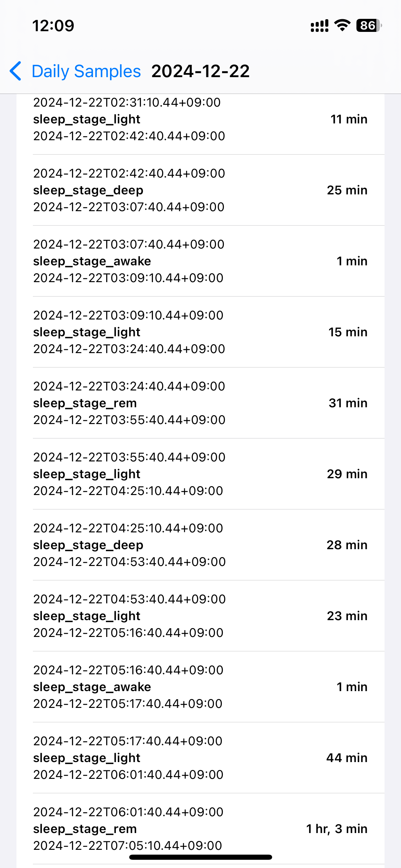Tap the home indicator bar
The width and height of the screenshot is (401, 868).
(x=200, y=857)
